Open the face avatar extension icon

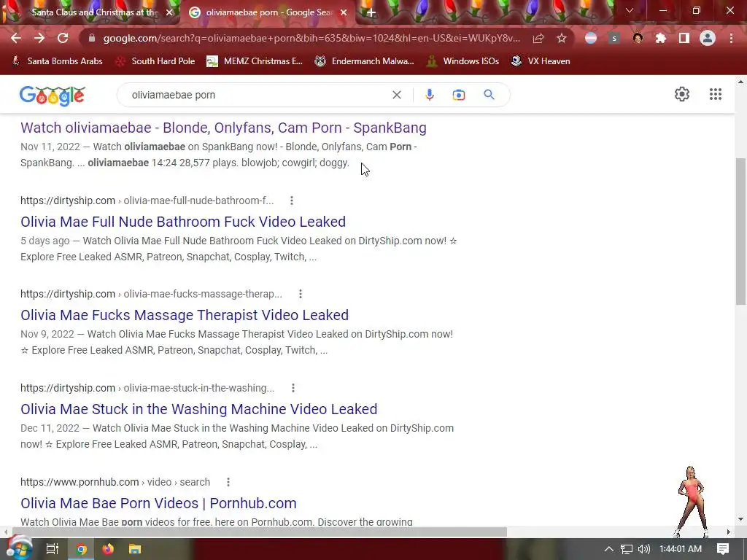pos(638,38)
